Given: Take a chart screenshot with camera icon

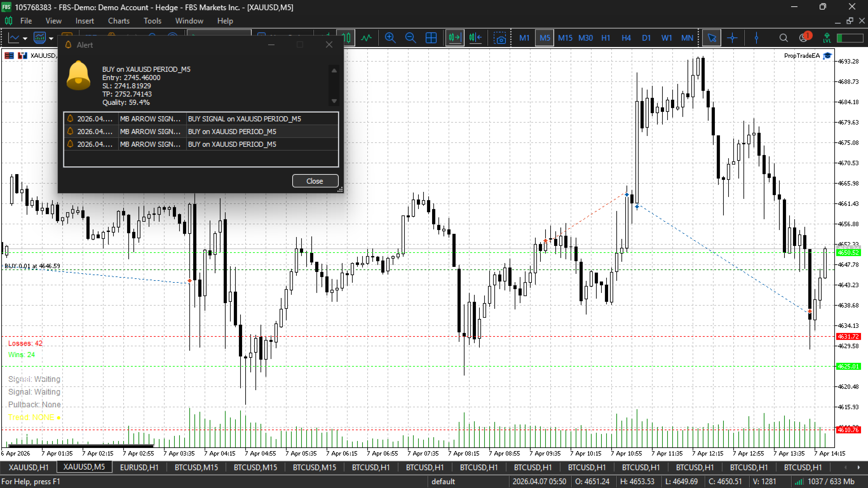Looking at the screenshot, I should coord(501,38).
